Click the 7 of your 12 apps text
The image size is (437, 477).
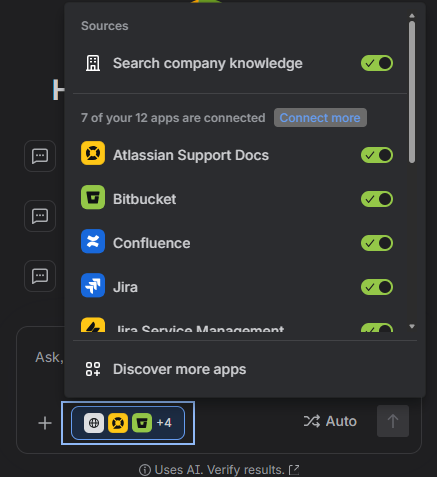click(173, 118)
